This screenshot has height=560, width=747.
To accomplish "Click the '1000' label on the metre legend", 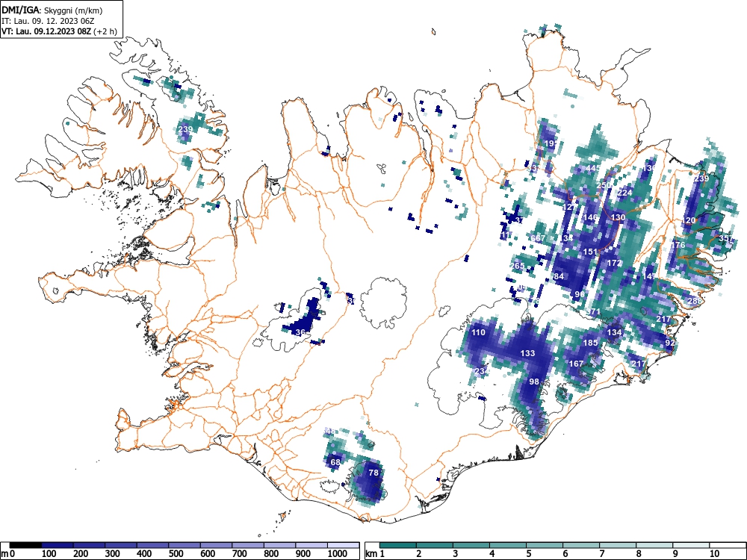I will pyautogui.click(x=338, y=553).
